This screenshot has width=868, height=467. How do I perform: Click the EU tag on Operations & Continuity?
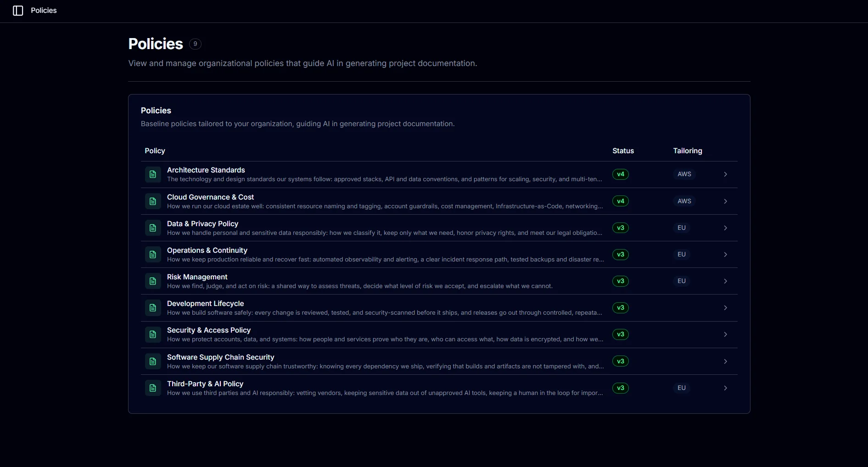tap(682, 255)
